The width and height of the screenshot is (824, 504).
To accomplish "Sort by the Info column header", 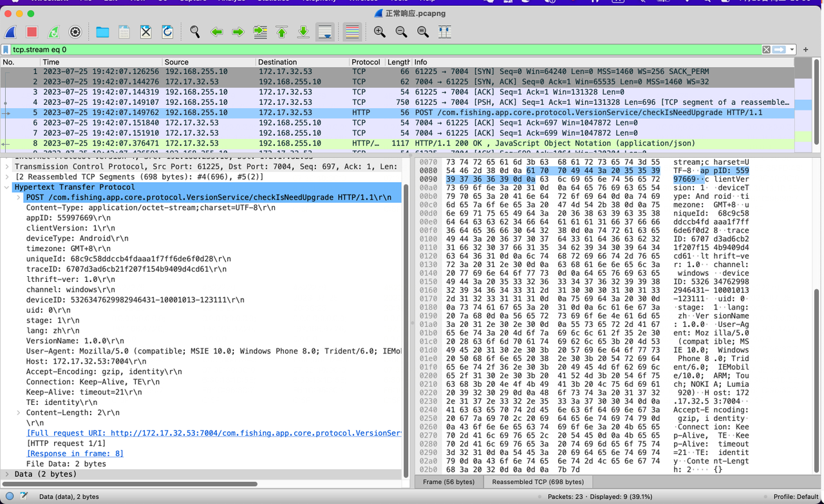I will point(603,62).
